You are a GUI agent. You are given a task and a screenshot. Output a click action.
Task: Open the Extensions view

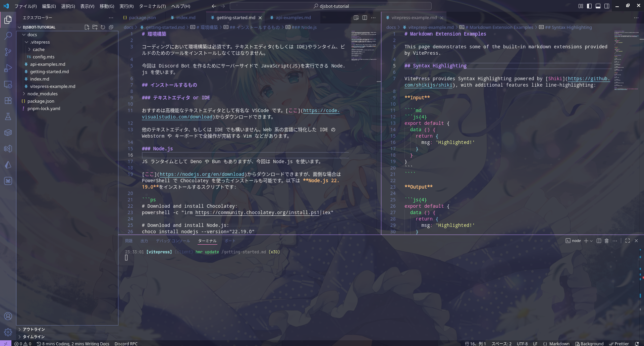(8, 100)
